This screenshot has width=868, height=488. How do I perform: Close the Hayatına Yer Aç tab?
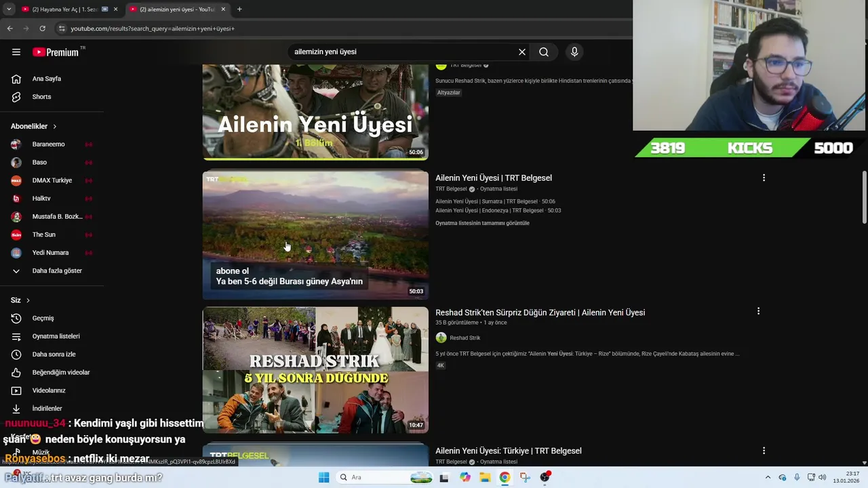(115, 9)
